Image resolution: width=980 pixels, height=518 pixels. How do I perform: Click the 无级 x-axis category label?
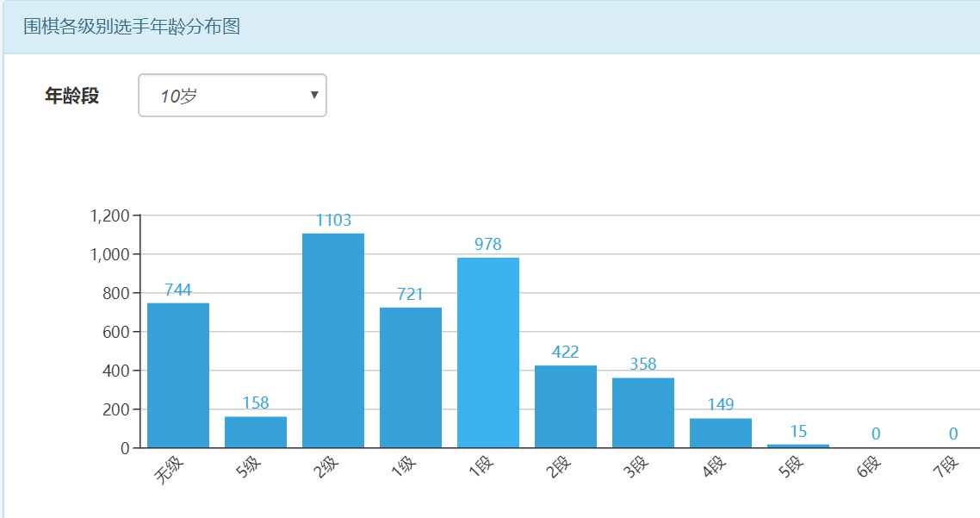[x=170, y=470]
